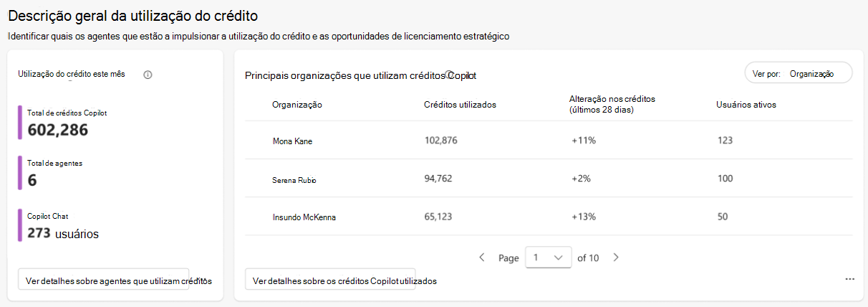Select the Mona Kane organization row
The width and height of the screenshot is (868, 307).
(549, 141)
